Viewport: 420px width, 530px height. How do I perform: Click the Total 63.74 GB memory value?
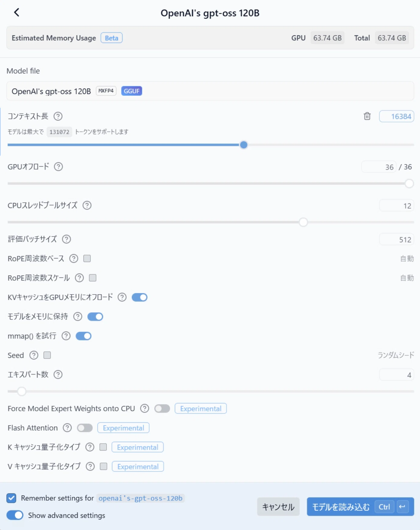pyautogui.click(x=392, y=38)
